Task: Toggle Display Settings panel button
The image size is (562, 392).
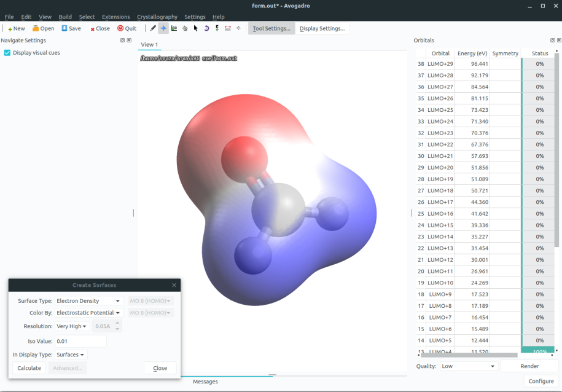Action: click(322, 28)
